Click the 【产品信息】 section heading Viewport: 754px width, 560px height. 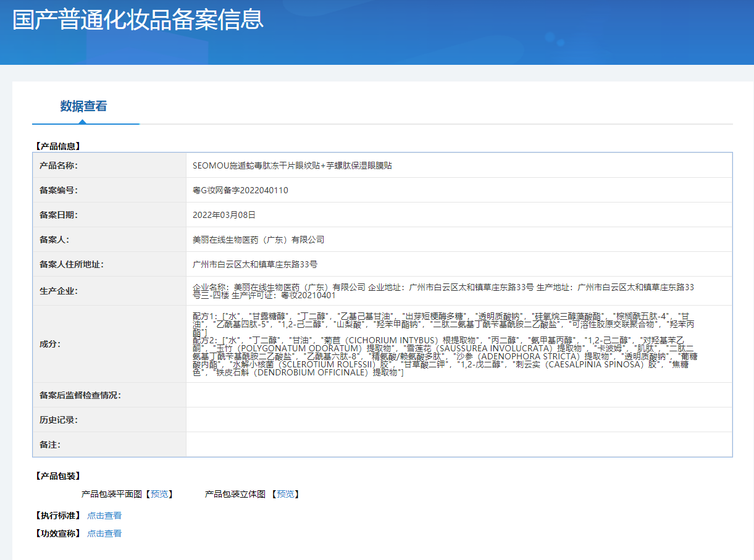tap(58, 146)
